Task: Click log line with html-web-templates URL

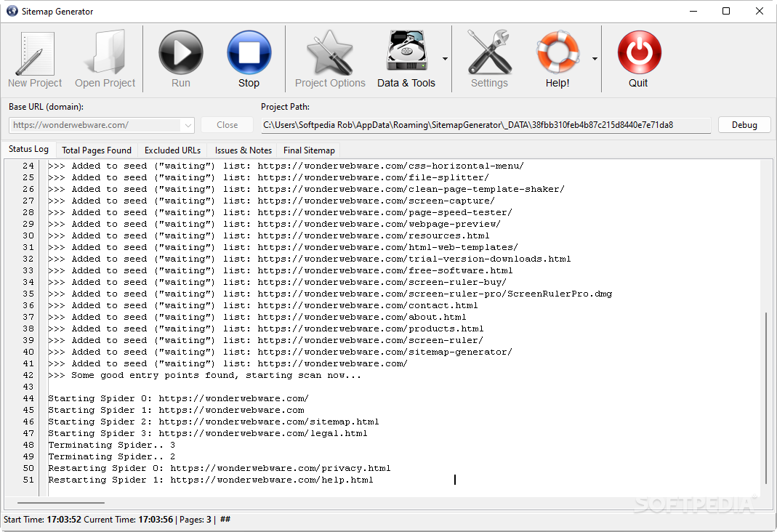Action: 283,247
